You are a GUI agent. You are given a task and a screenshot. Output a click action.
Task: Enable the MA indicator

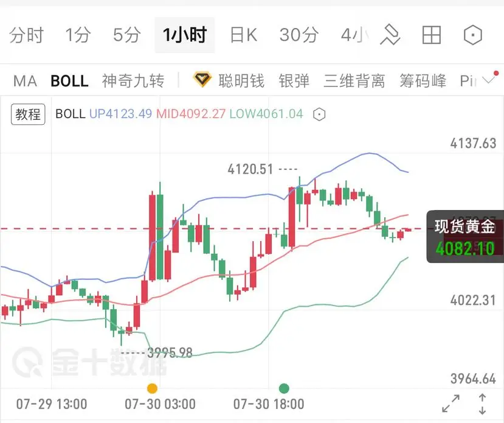click(x=25, y=81)
